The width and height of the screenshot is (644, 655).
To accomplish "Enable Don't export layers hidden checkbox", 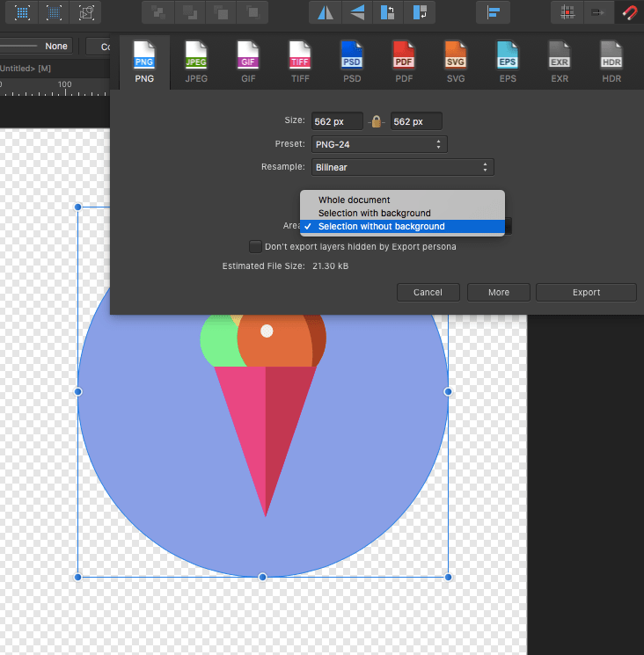I will coord(255,247).
